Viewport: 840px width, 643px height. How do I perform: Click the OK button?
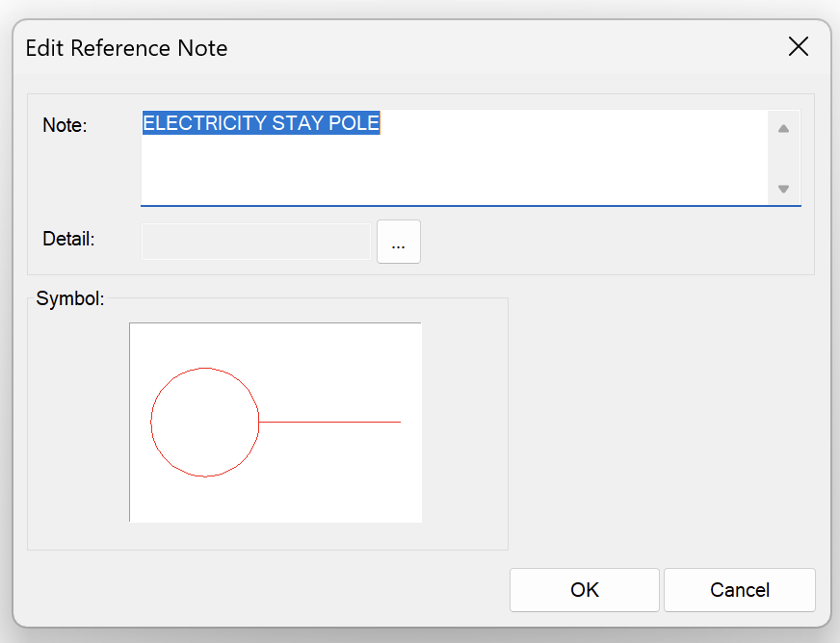(x=584, y=590)
